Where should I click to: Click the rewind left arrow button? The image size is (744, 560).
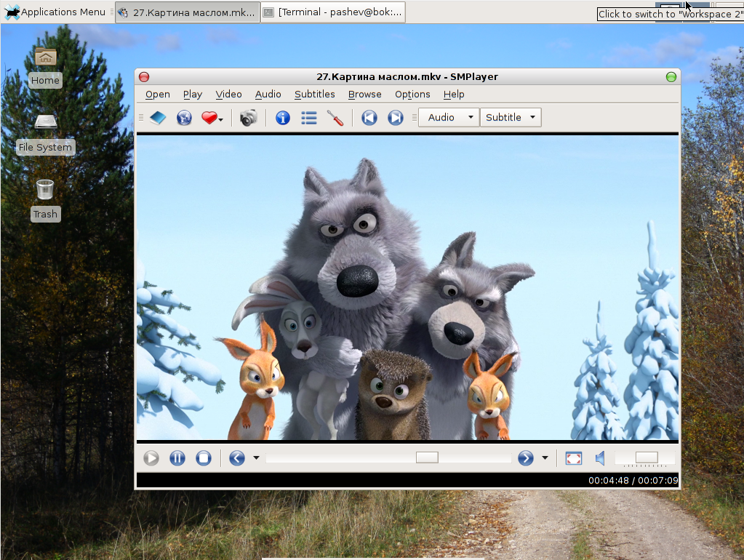237,458
